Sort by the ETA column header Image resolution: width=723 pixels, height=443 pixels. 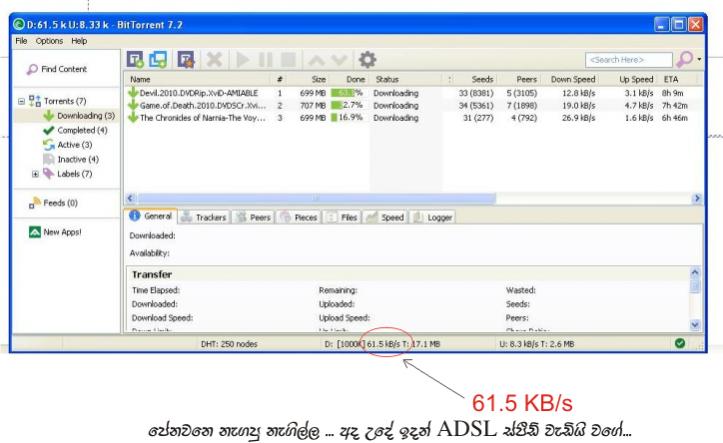[679, 79]
